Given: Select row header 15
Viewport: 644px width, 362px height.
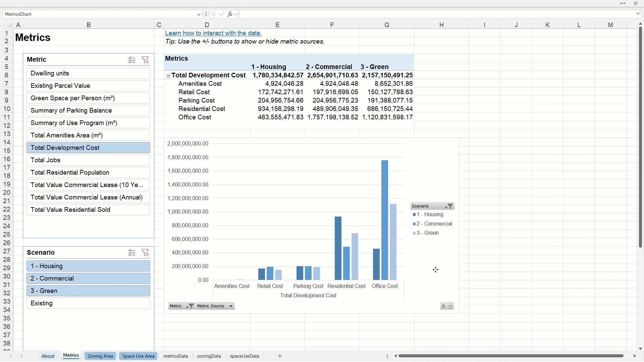Looking at the screenshot, I should [7, 151].
